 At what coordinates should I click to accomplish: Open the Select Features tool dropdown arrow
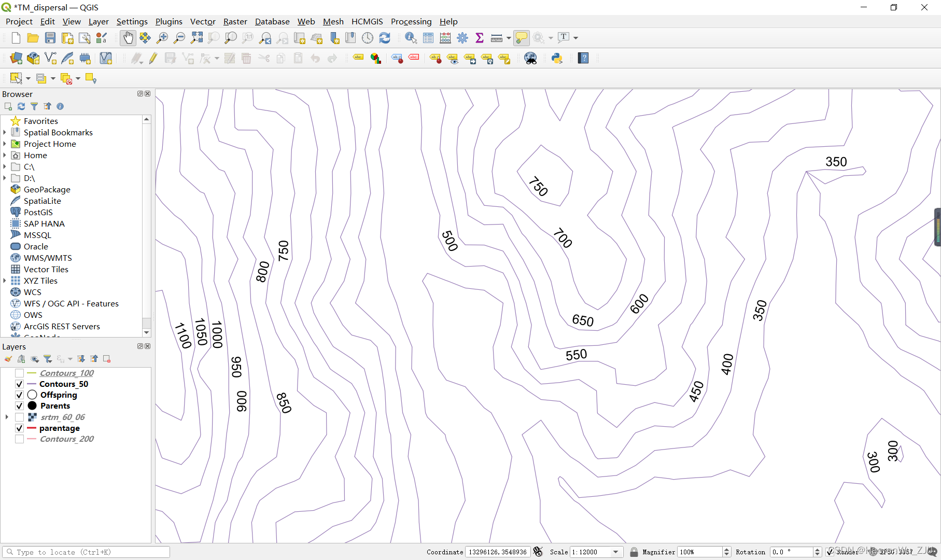pos(28,79)
